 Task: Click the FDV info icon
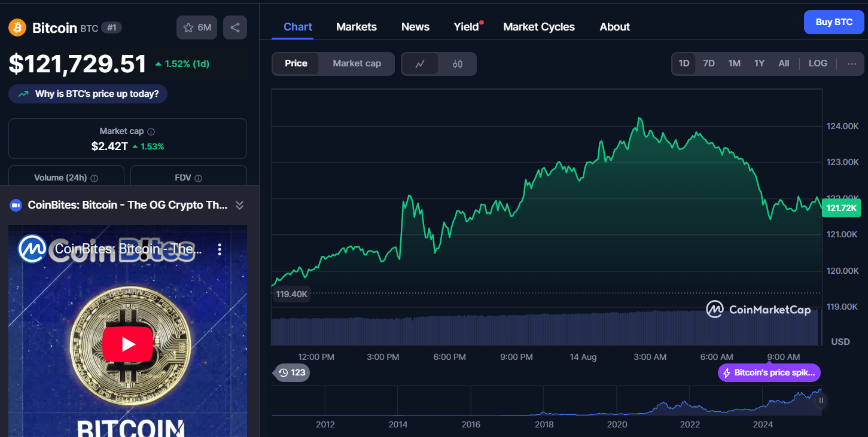(x=199, y=178)
